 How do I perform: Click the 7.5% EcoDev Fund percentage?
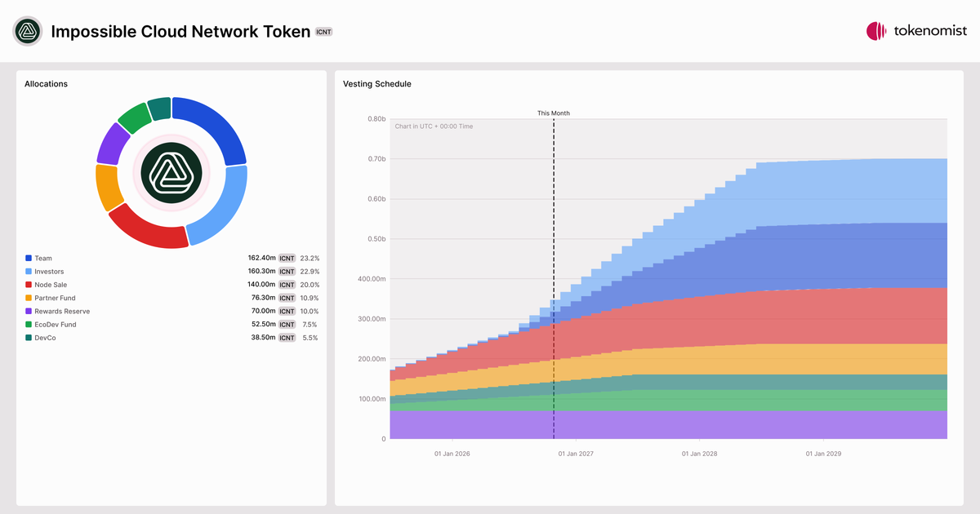pos(310,325)
